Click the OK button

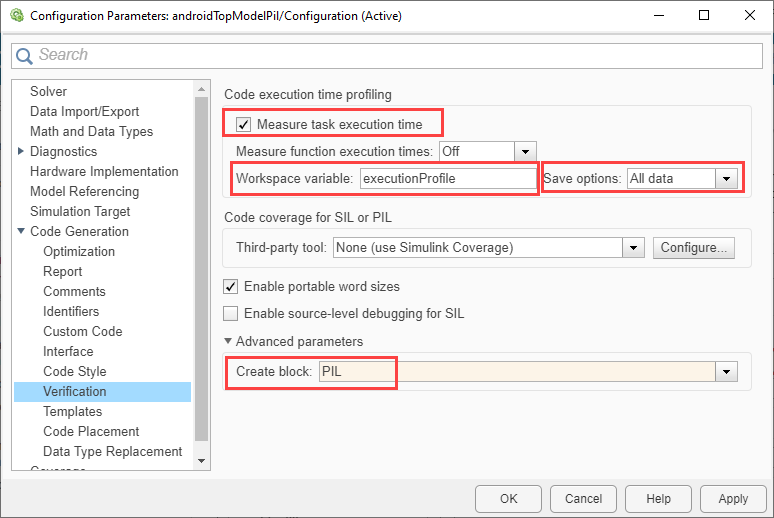click(x=508, y=498)
